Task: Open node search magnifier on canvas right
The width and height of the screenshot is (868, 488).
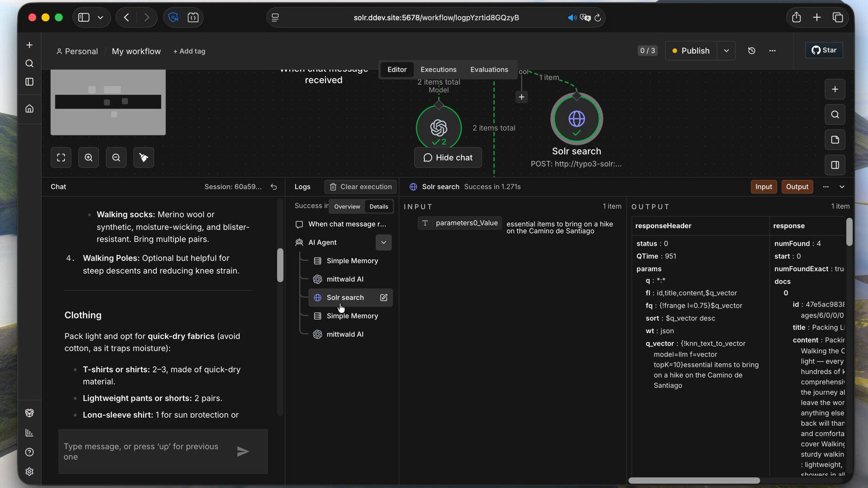Action: click(x=835, y=115)
